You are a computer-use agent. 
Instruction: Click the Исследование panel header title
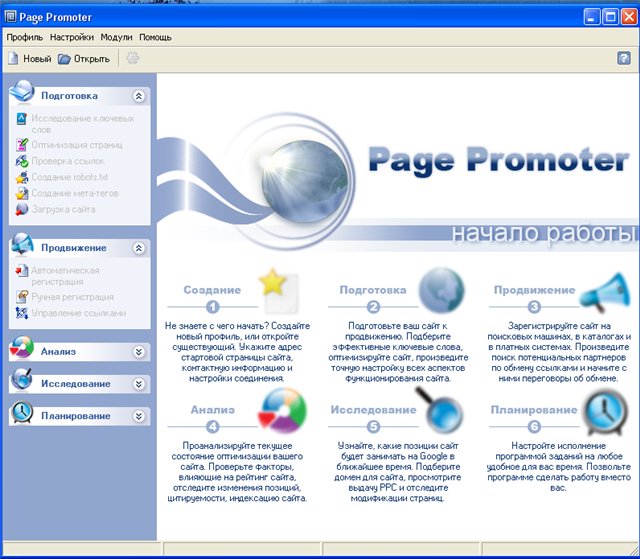[x=76, y=384]
